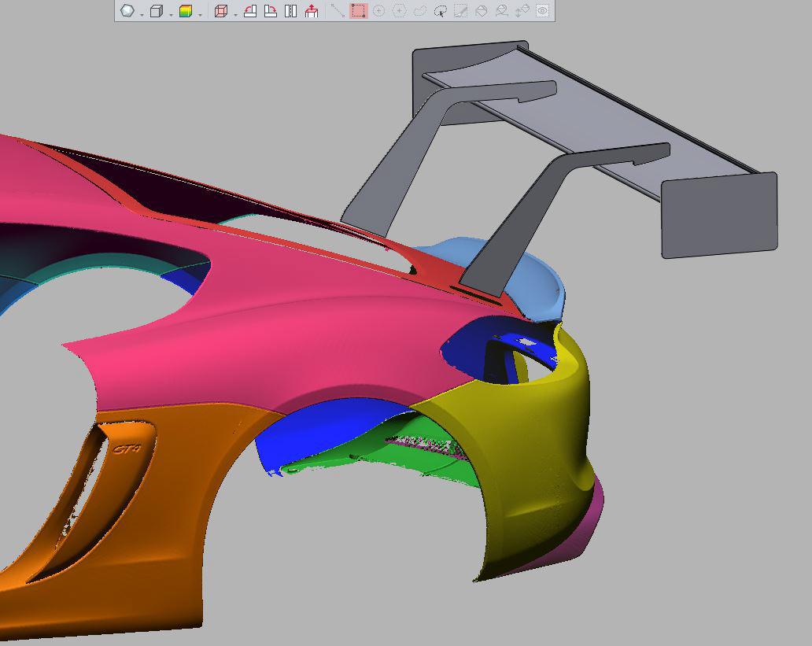This screenshot has width=812, height=646.
Task: Click the flip viewpoint mirrored panels icon
Action: click(x=291, y=11)
